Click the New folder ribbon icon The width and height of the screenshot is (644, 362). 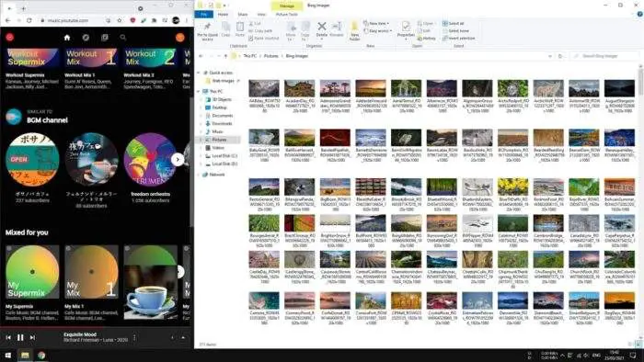(x=354, y=30)
